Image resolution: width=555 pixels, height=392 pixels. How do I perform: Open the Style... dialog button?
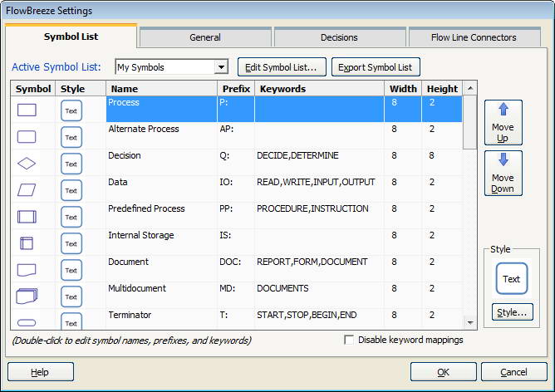(512, 312)
